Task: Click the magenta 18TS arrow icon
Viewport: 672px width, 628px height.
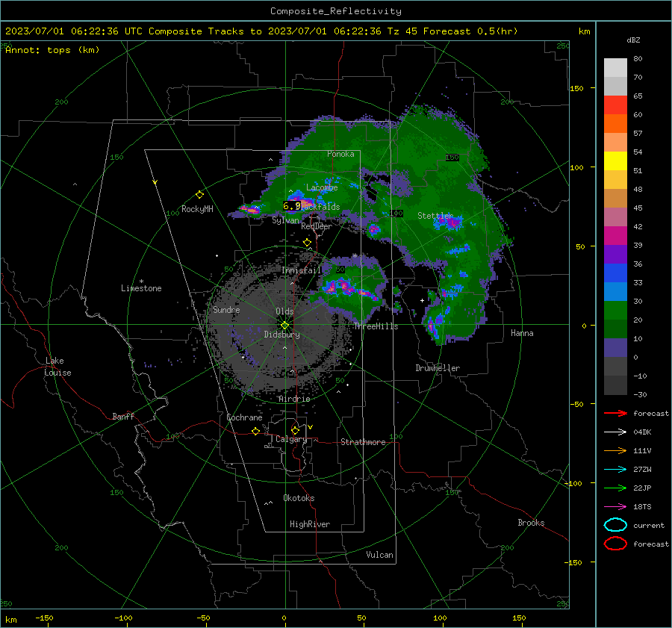Action: click(x=615, y=507)
